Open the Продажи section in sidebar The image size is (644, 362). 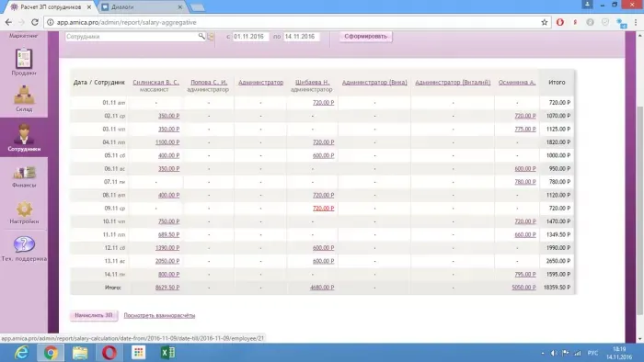[x=24, y=62]
